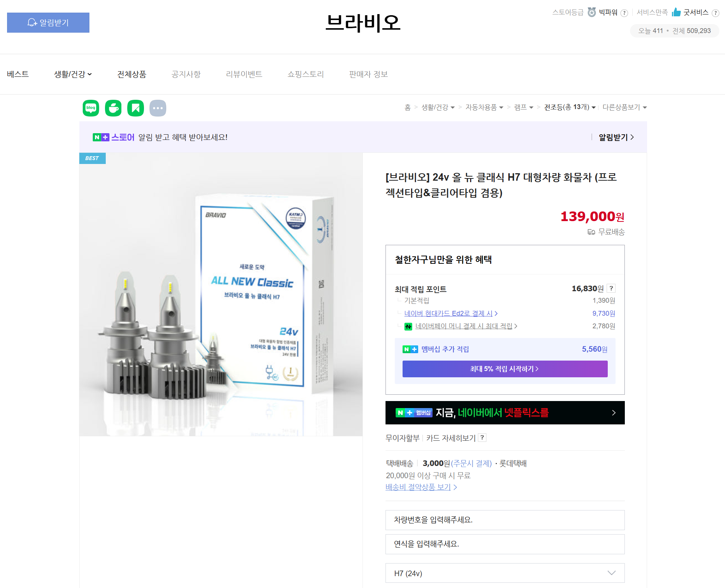
Task: Click the Keep bookmark share icon
Action: 135,108
